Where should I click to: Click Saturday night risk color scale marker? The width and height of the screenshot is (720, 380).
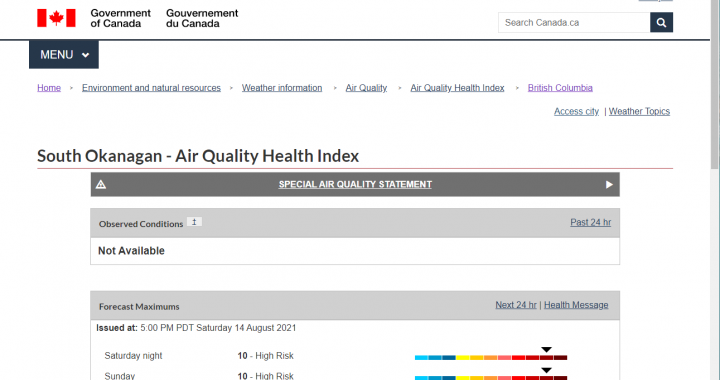[546, 350]
